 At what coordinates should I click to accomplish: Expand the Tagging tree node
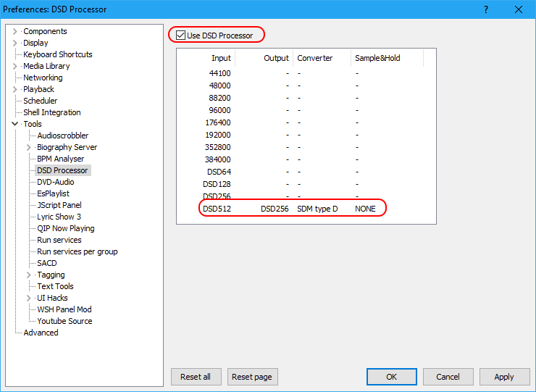pos(29,275)
